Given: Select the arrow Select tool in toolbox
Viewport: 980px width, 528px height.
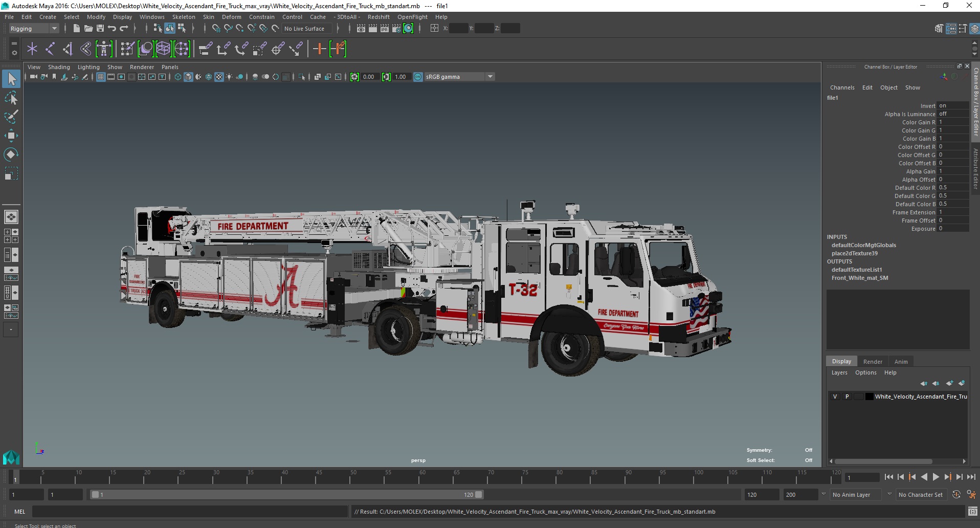Looking at the screenshot, I should (11, 79).
